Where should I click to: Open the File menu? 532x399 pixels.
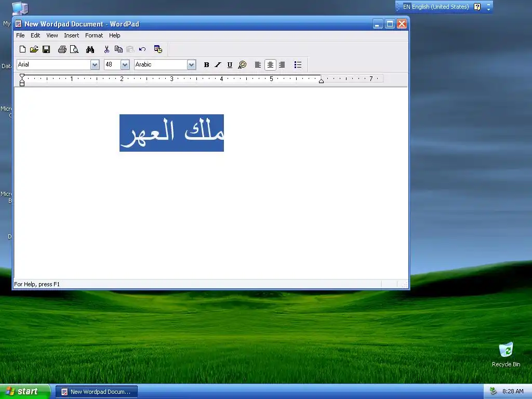[x=20, y=35]
